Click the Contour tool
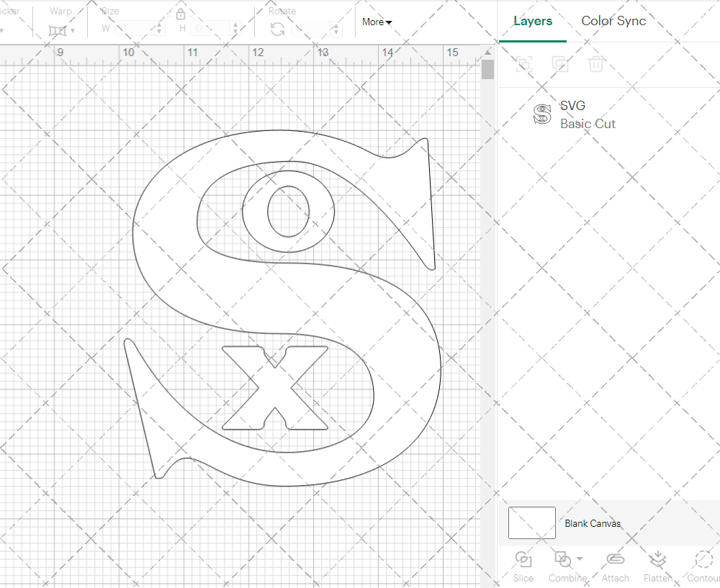 pyautogui.click(x=703, y=567)
